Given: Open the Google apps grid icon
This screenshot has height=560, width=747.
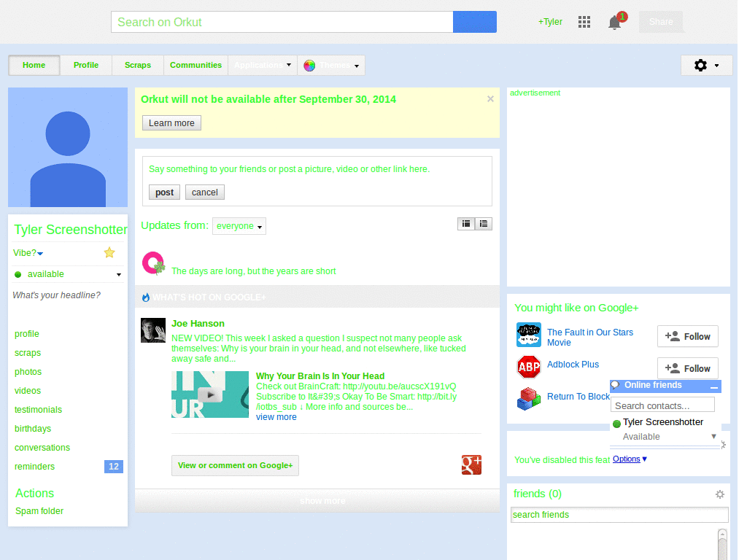Looking at the screenshot, I should coord(584,22).
